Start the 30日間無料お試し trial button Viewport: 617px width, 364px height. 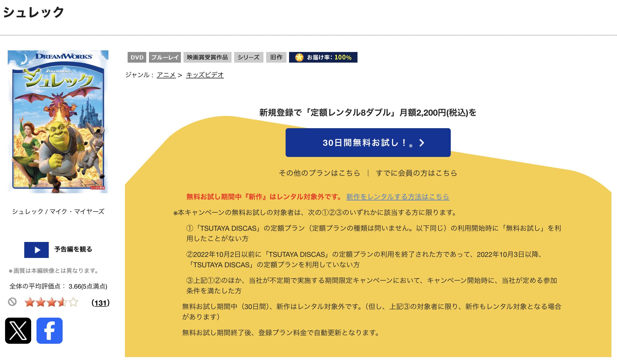(368, 143)
